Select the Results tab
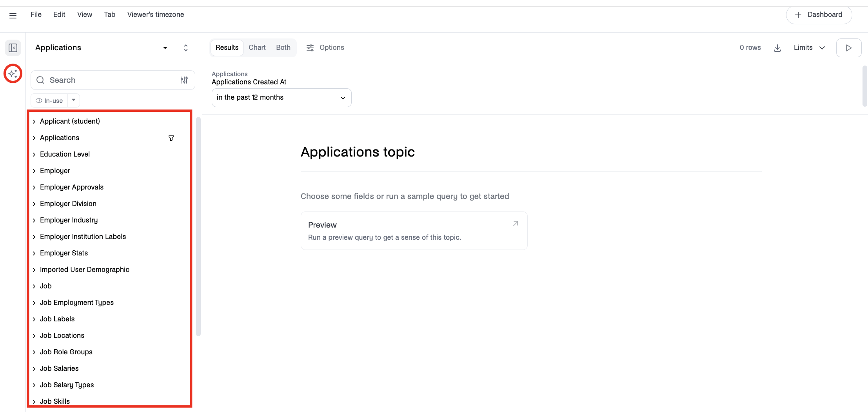 click(x=227, y=47)
